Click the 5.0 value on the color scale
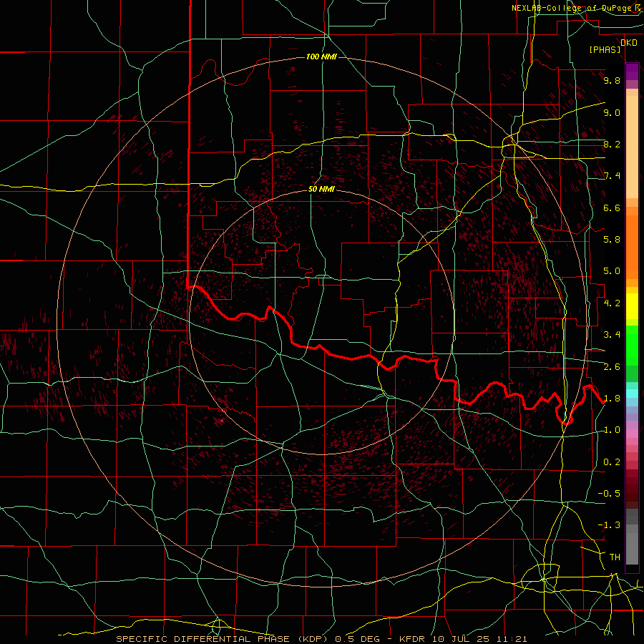The width and height of the screenshot is (644, 644). (612, 271)
